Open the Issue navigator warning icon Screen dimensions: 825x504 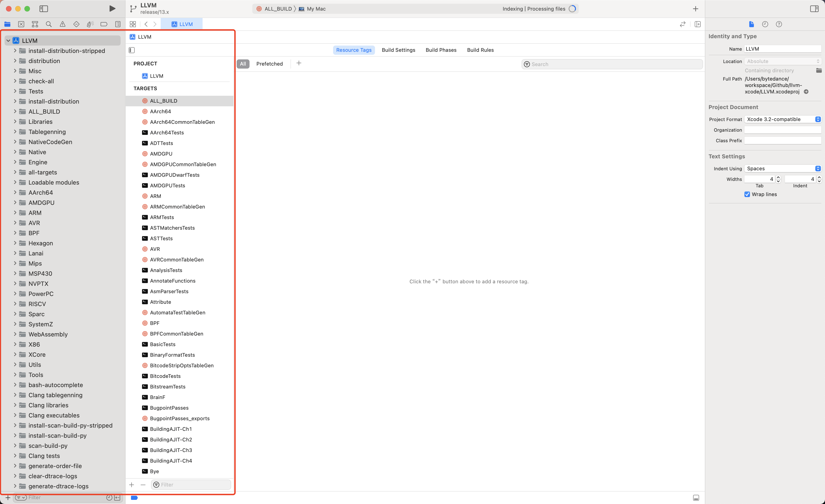pyautogui.click(x=63, y=24)
